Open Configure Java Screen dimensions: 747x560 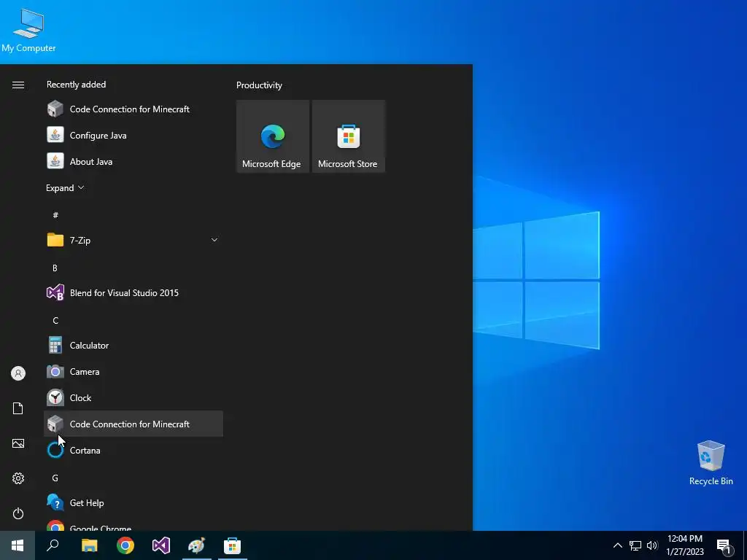pos(133,135)
